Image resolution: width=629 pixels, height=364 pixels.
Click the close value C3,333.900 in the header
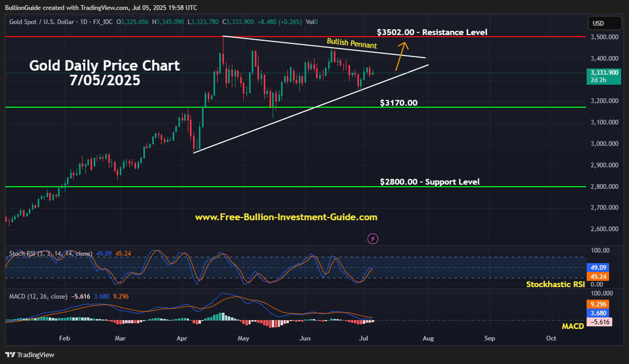coord(239,22)
